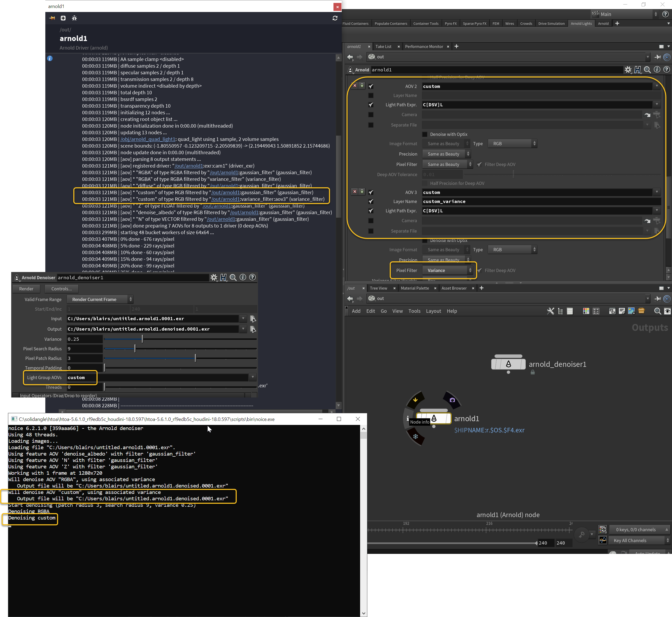Image resolution: width=672 pixels, height=617 pixels.
Task: Open Valid Frame Range dropdown
Action: click(99, 299)
